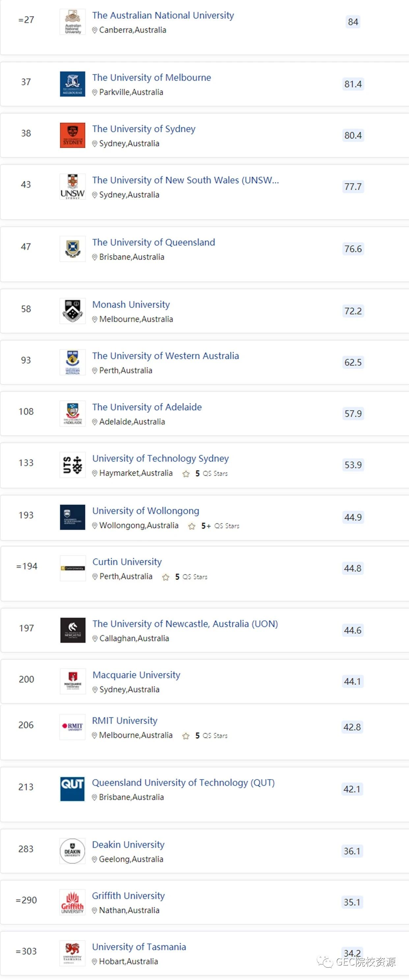Click the red Griffith University logo

[72, 902]
